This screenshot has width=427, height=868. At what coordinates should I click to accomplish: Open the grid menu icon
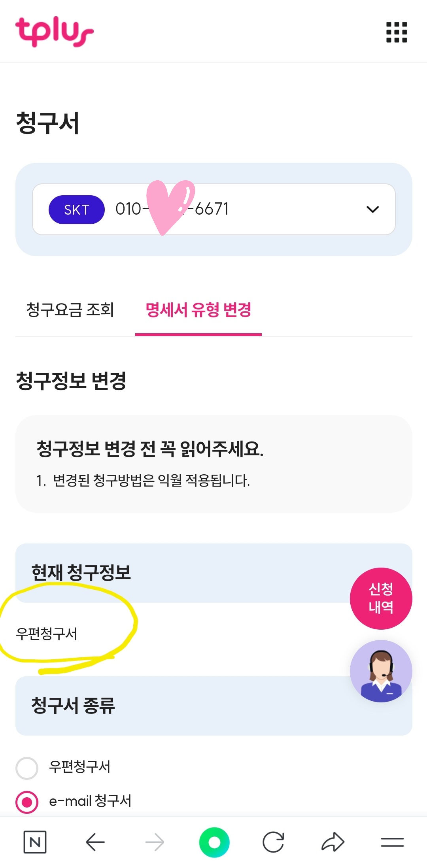[x=396, y=32]
